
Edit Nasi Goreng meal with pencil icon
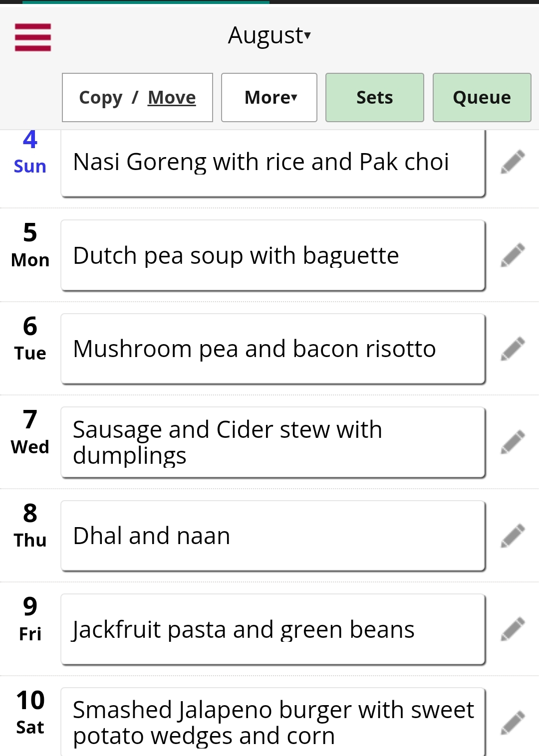[513, 162]
